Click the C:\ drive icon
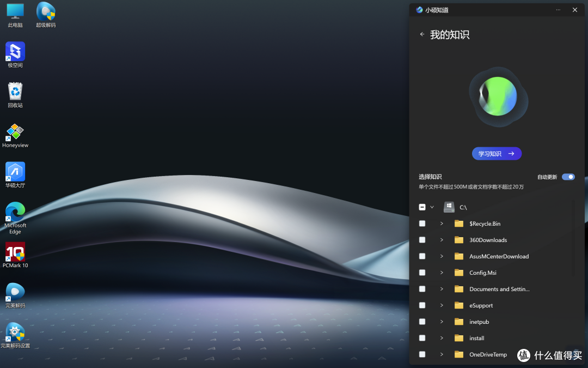Image resolution: width=588 pixels, height=368 pixels. pyautogui.click(x=449, y=207)
